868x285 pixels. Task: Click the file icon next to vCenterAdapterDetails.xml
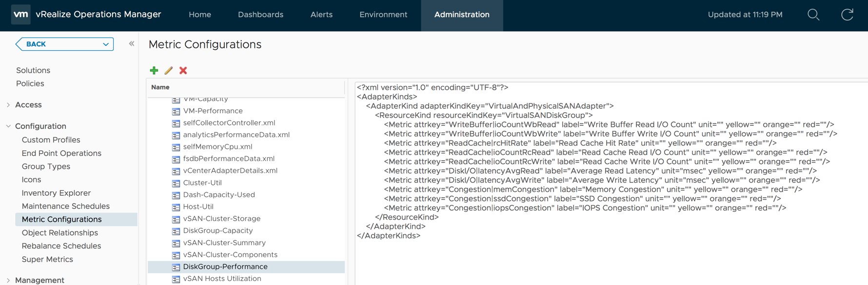click(x=176, y=171)
